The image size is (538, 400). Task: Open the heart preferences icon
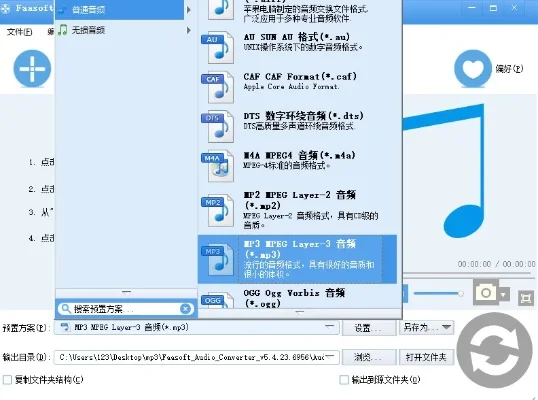click(472, 68)
